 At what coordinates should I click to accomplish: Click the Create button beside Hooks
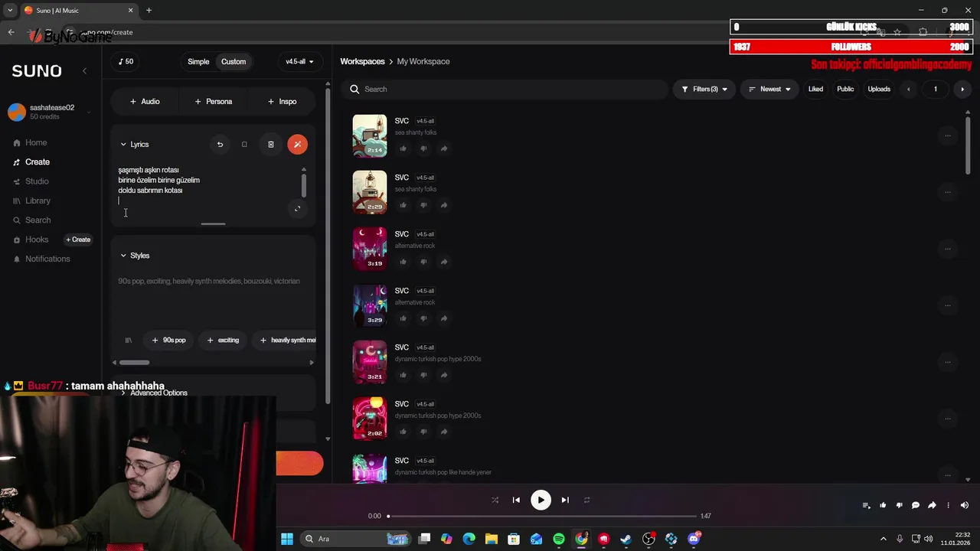click(78, 240)
